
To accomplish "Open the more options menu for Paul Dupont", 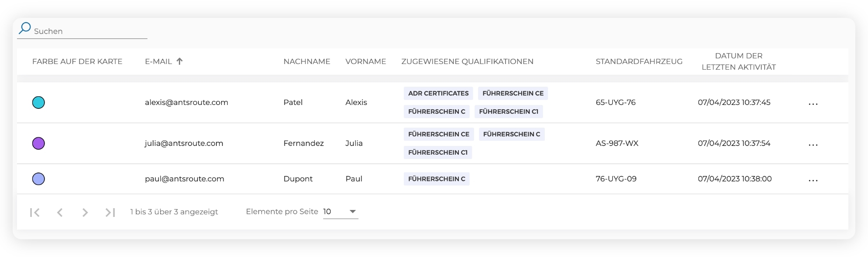I will pos(813,180).
